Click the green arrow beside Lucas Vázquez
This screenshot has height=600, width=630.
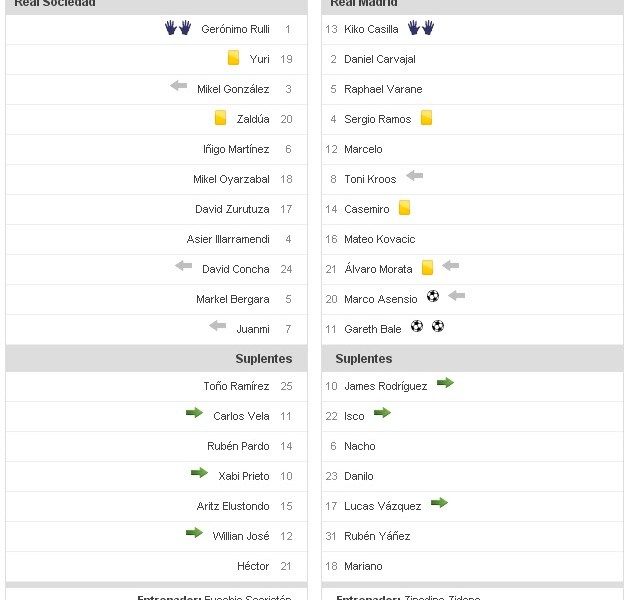439,503
